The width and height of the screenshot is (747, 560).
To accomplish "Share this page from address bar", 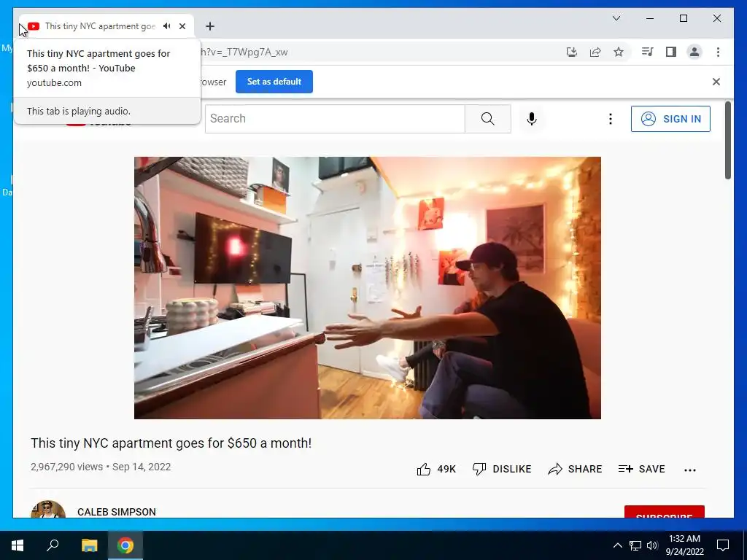I will [595, 52].
